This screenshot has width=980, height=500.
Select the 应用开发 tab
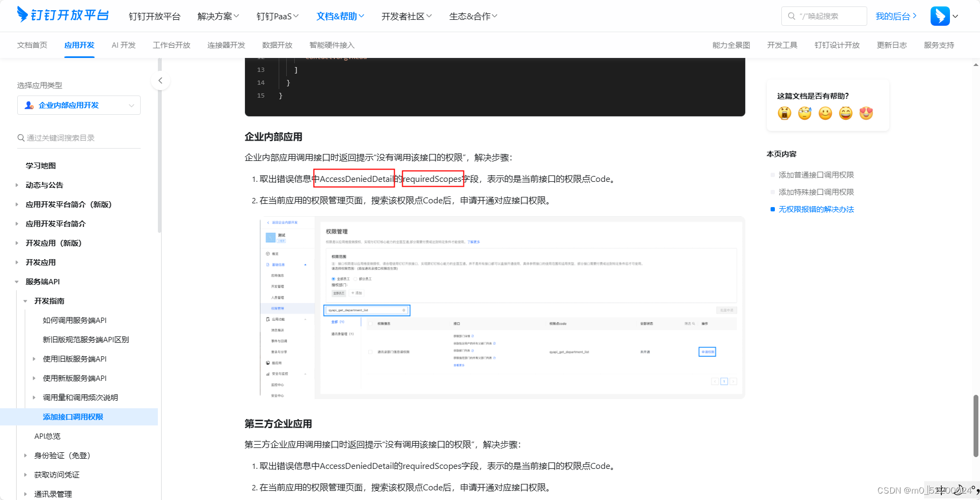79,45
